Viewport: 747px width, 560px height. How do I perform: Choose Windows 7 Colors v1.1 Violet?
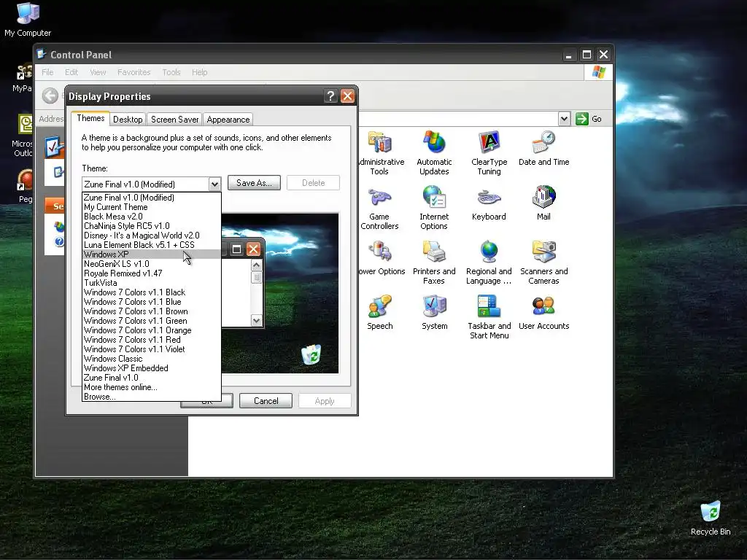click(x=152, y=349)
